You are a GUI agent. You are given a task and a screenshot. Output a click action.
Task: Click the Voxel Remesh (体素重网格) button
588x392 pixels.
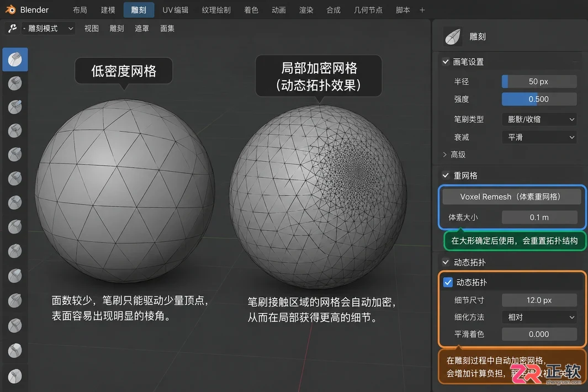point(511,197)
